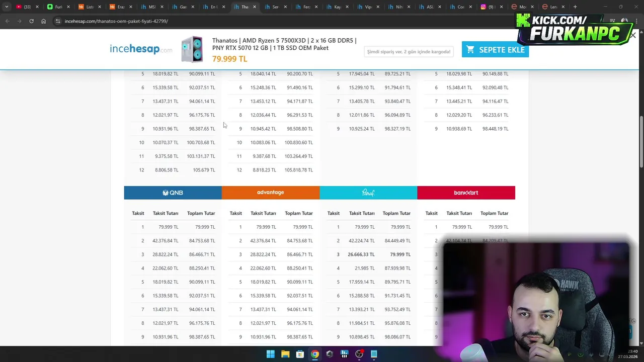The width and height of the screenshot is (644, 362).
Task: Click the SEPETE EKLE button
Action: (495, 49)
